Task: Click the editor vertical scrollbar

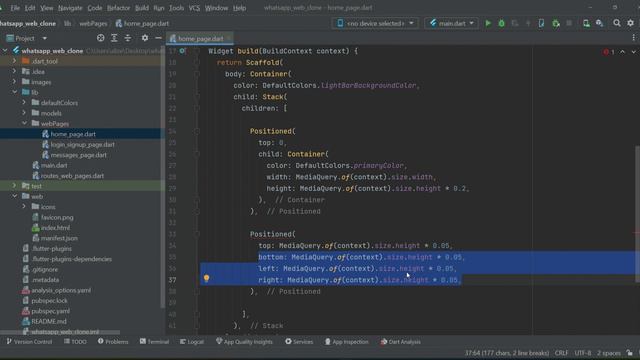Action: point(637,214)
